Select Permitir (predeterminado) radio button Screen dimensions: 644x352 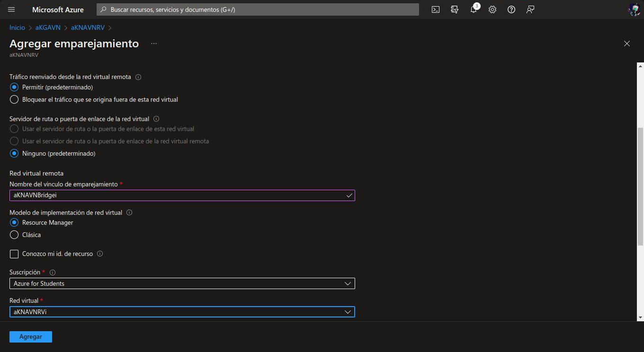coord(14,88)
